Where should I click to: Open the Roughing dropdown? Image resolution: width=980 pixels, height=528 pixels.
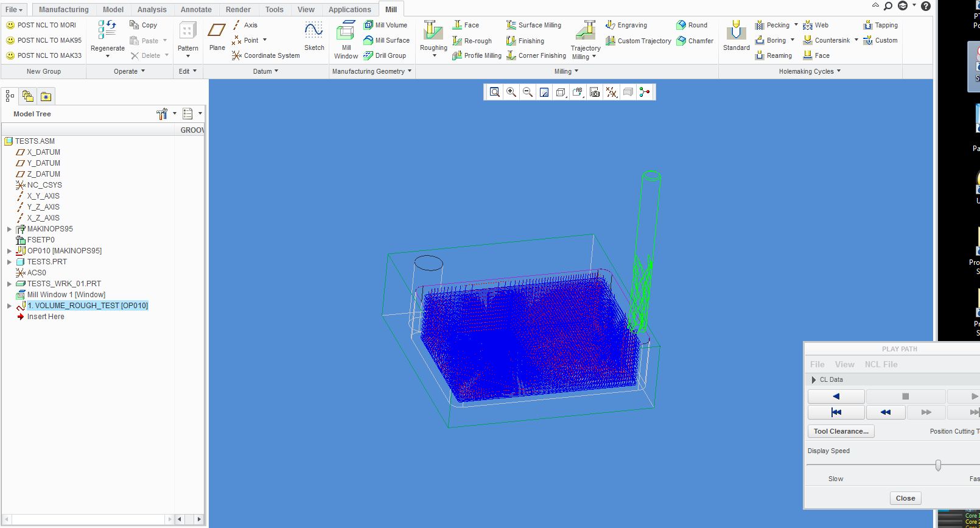pyautogui.click(x=434, y=56)
